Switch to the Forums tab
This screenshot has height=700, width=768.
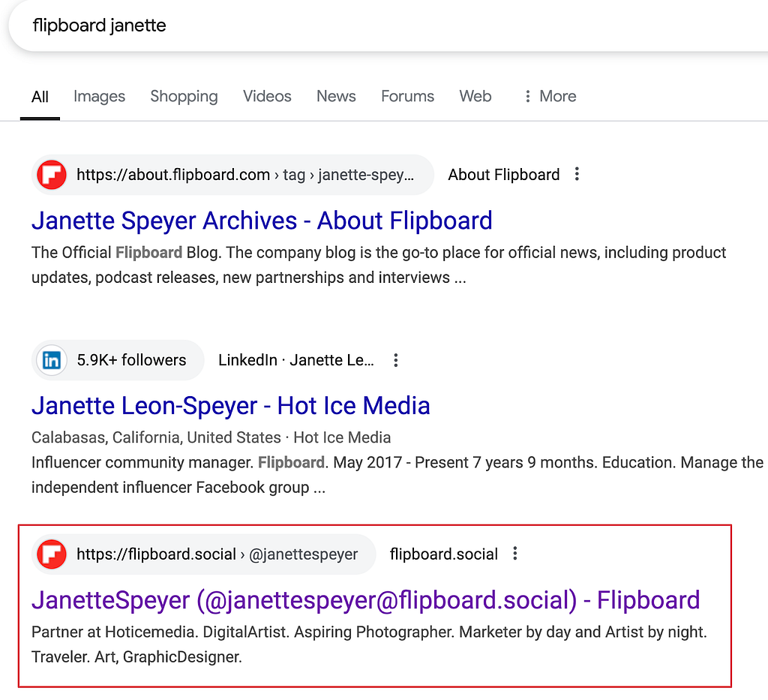407,97
